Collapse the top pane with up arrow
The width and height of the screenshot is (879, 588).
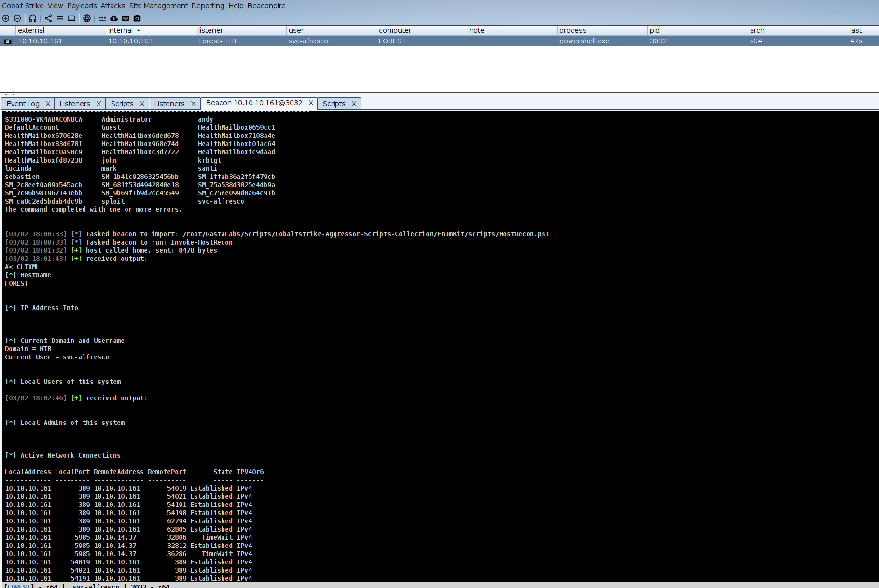[x=6, y=94]
